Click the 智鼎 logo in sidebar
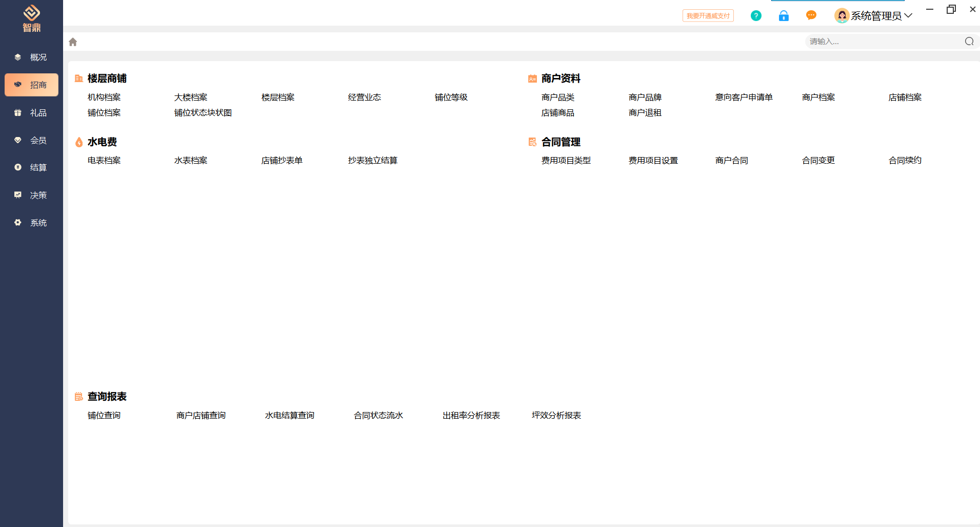 click(31, 18)
